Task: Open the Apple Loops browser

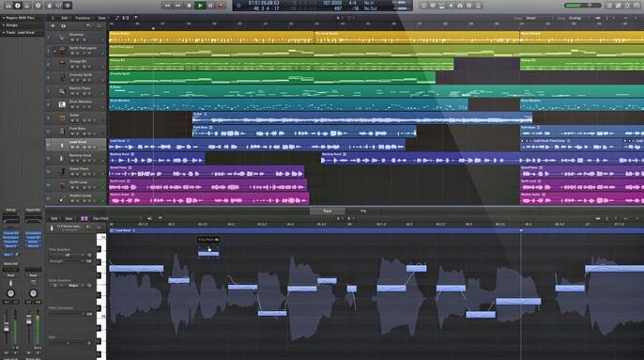Action: (x=627, y=6)
